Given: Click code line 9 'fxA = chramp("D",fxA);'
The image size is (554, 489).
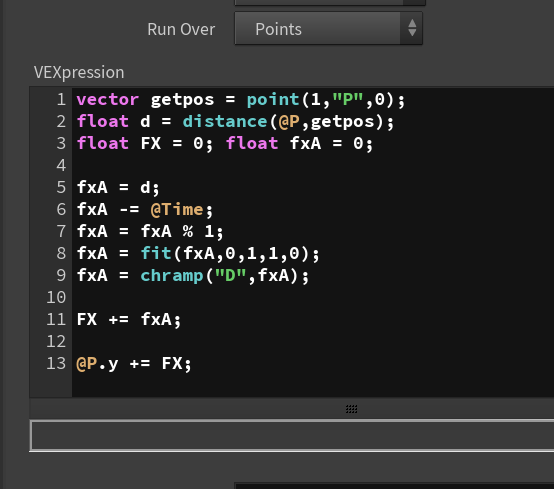Looking at the screenshot, I should coord(193,276).
